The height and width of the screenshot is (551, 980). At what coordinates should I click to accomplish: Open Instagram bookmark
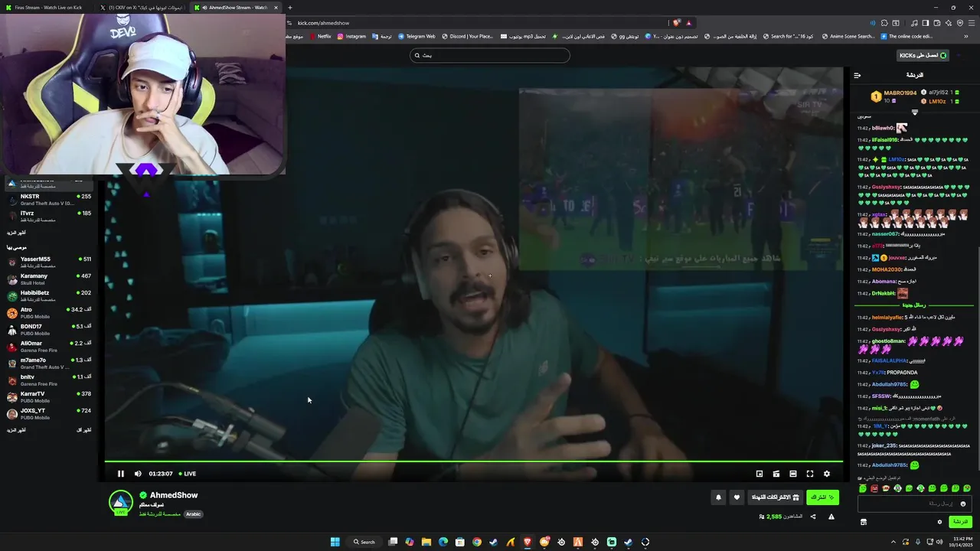click(351, 36)
